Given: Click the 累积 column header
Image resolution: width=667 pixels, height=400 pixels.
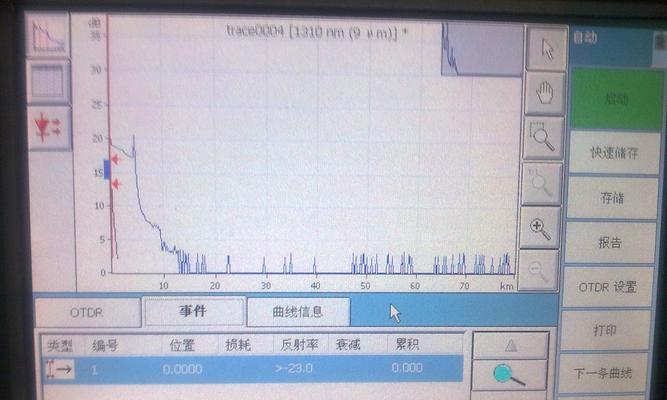Looking at the screenshot, I should 407,344.
